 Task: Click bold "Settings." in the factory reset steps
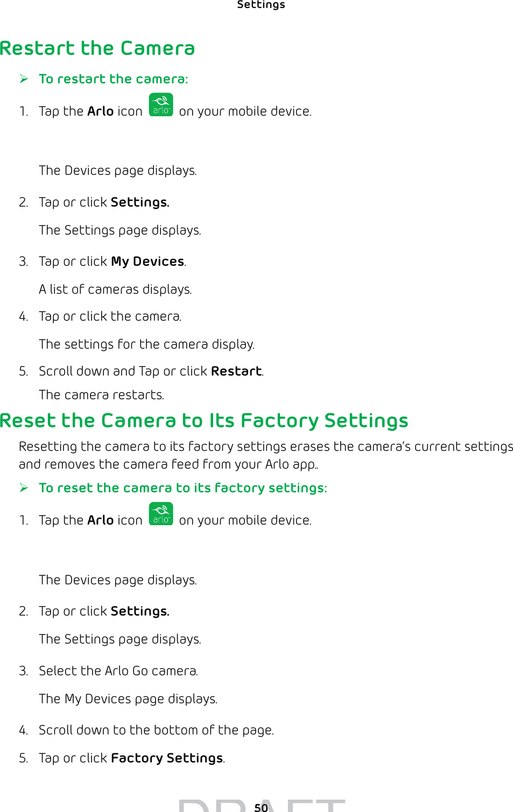[x=140, y=611]
